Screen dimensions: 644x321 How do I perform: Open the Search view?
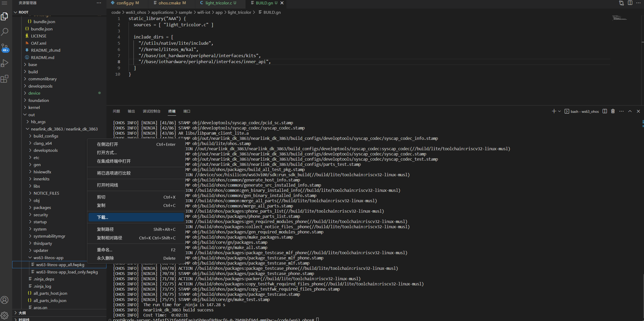click(5, 32)
